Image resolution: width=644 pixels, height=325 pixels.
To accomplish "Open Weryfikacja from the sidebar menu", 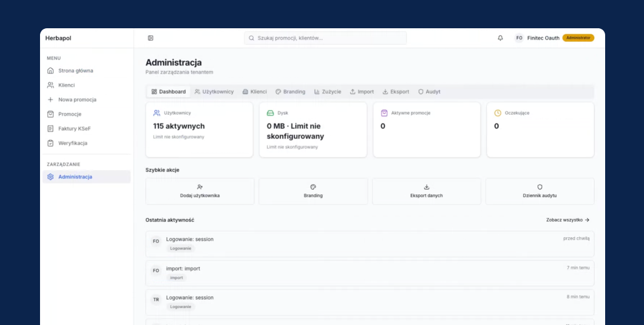I will 72,143.
